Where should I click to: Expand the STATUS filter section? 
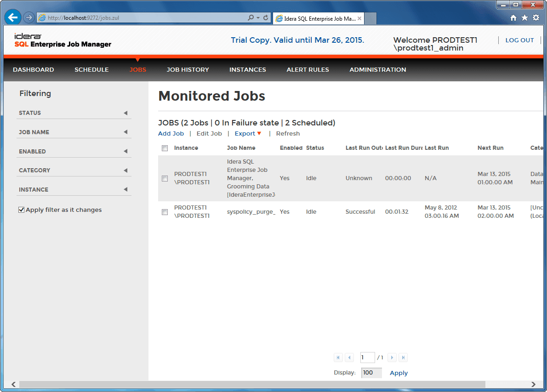(74, 113)
